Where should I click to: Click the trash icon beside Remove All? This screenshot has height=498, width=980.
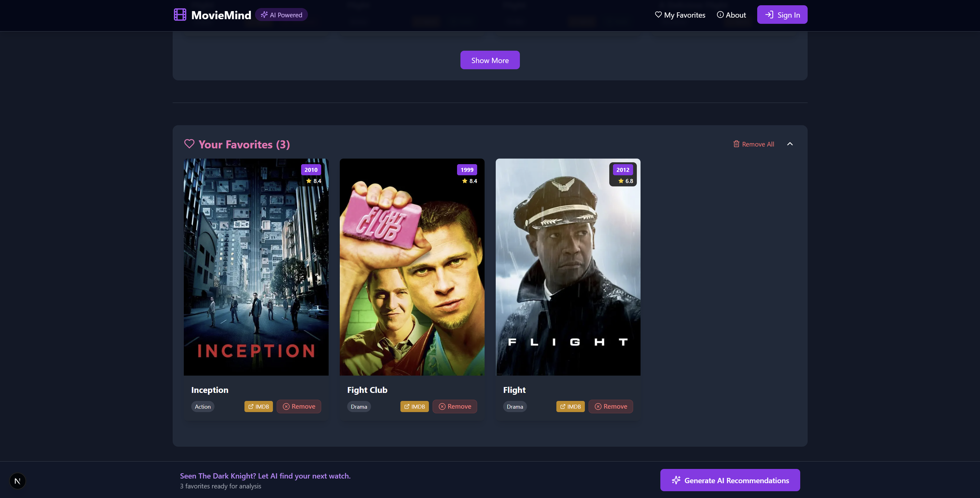click(x=736, y=144)
